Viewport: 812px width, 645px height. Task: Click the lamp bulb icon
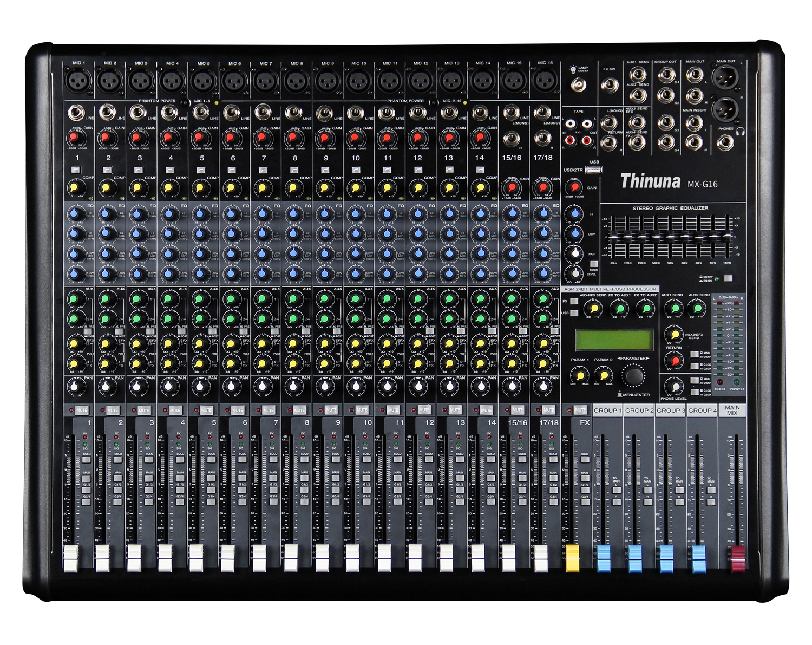coord(573,69)
